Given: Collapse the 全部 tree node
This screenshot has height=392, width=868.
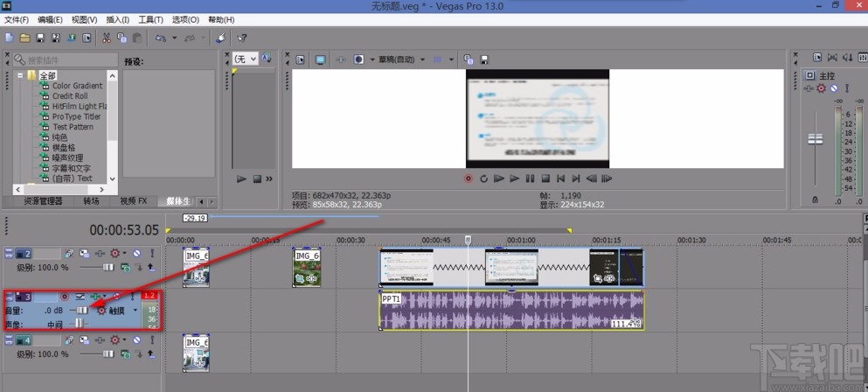Looking at the screenshot, I should [x=20, y=76].
